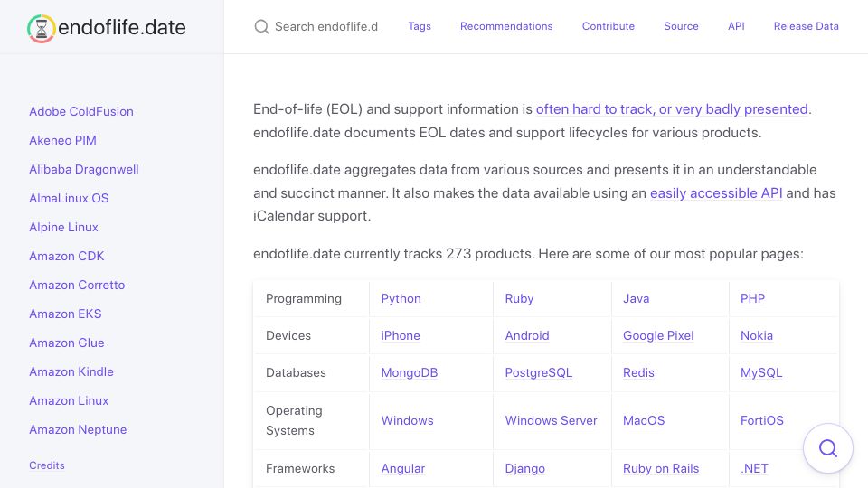Open Amazon Corretto in sidebar

(x=77, y=285)
